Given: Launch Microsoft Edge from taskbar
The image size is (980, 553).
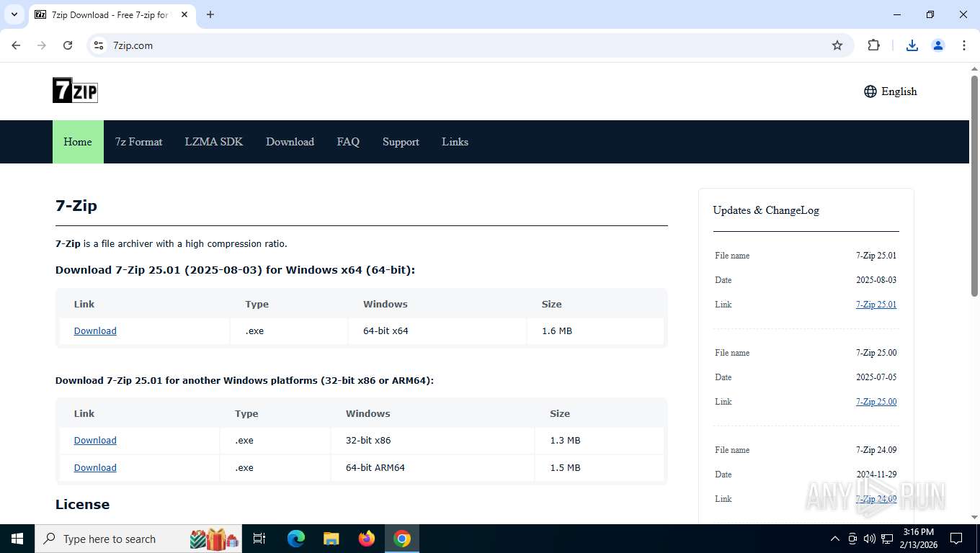Looking at the screenshot, I should (296, 539).
